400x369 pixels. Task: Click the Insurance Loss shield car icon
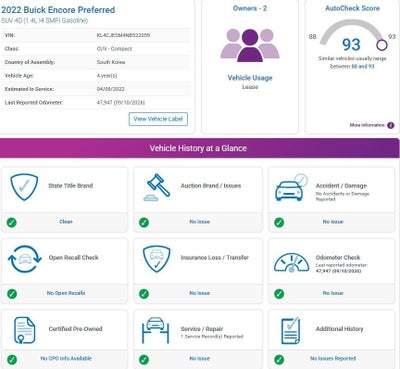[156, 259]
